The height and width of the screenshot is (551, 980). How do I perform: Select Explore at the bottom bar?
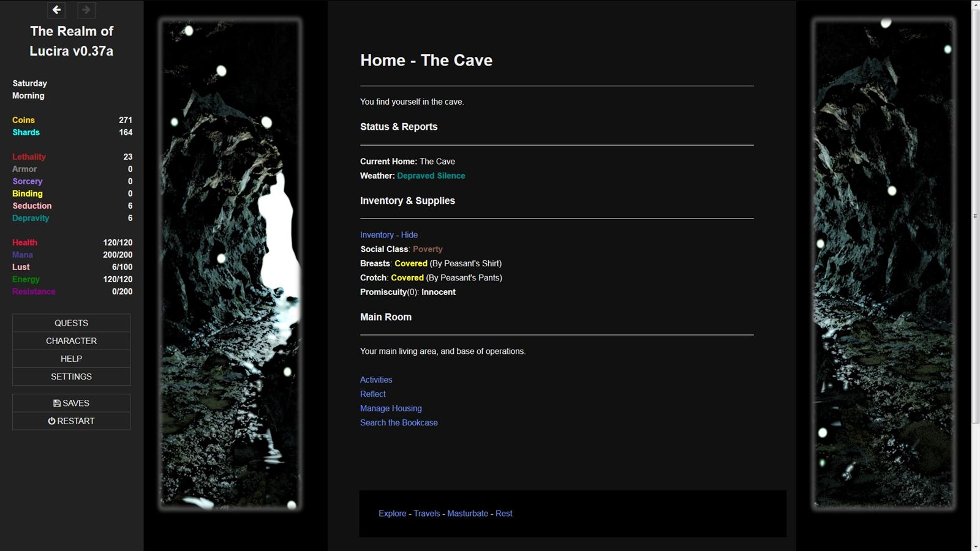click(392, 513)
